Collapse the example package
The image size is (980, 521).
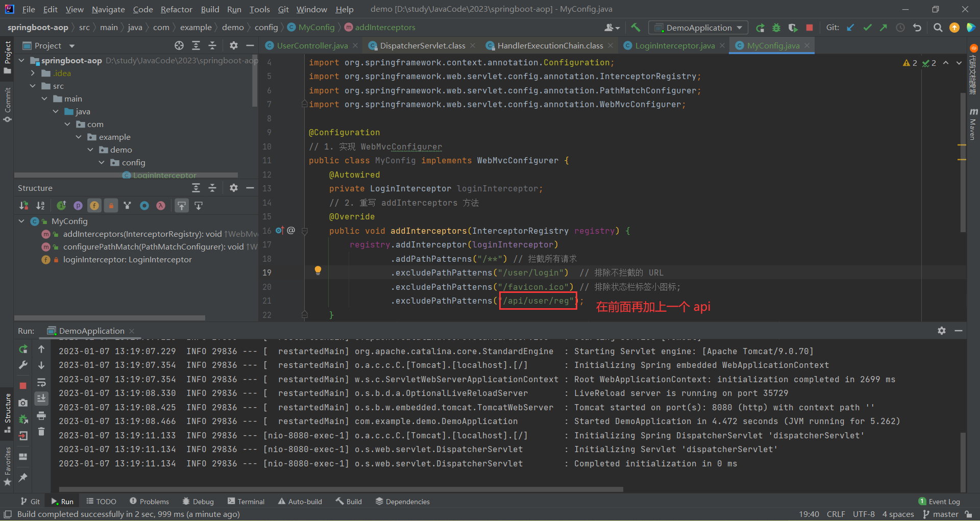tap(79, 137)
